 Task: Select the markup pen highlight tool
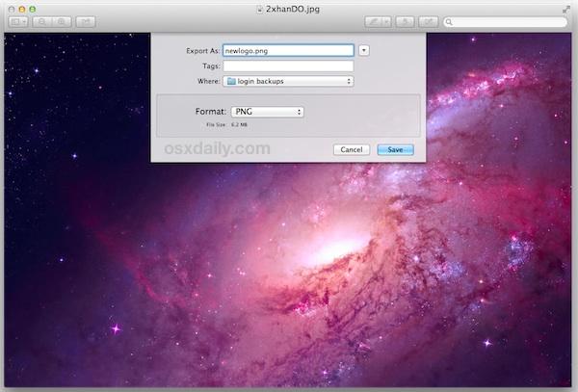[373, 22]
